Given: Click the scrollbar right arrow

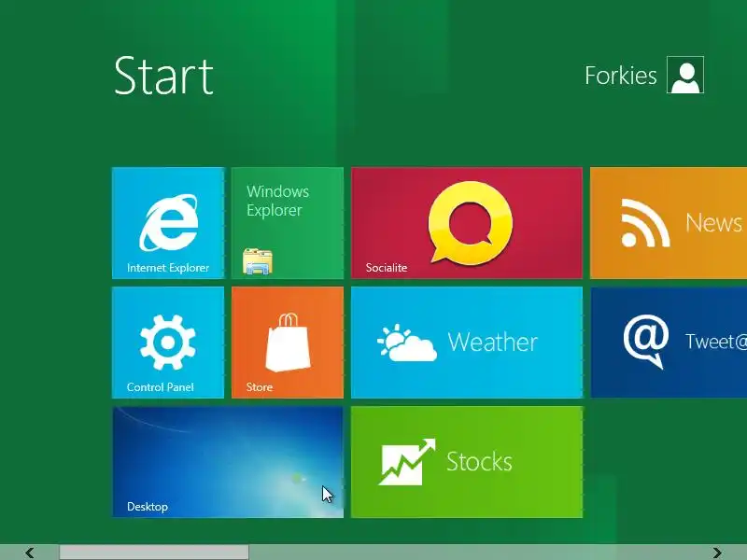Looking at the screenshot, I should click(x=717, y=553).
